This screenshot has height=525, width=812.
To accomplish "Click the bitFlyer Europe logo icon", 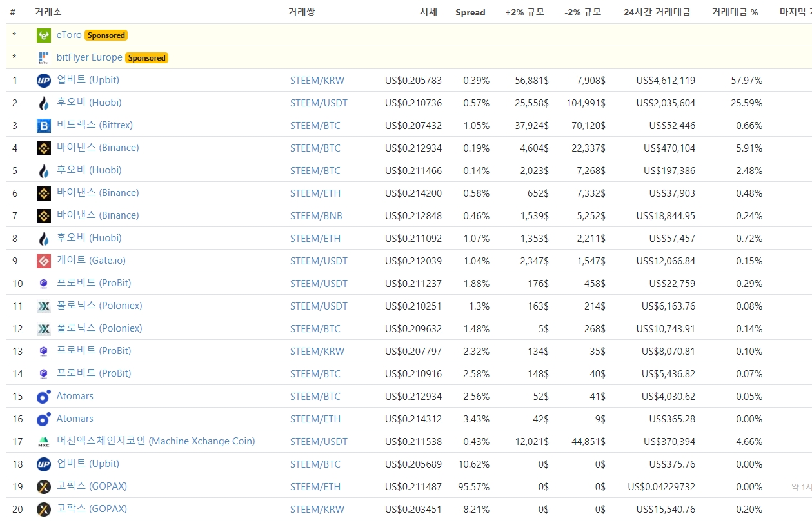I will tap(44, 58).
